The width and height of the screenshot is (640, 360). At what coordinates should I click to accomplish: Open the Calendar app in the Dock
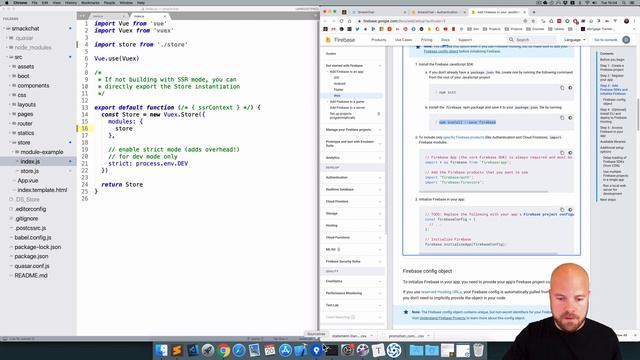tap(270, 350)
